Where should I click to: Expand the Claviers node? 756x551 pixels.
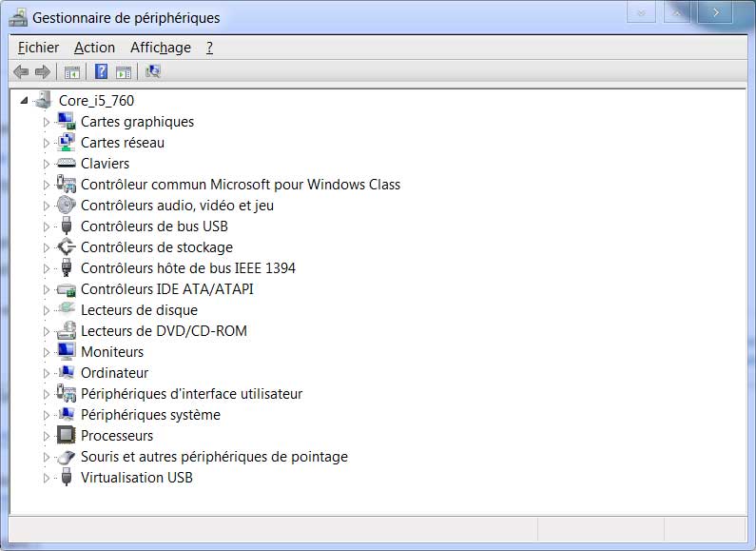(x=47, y=164)
